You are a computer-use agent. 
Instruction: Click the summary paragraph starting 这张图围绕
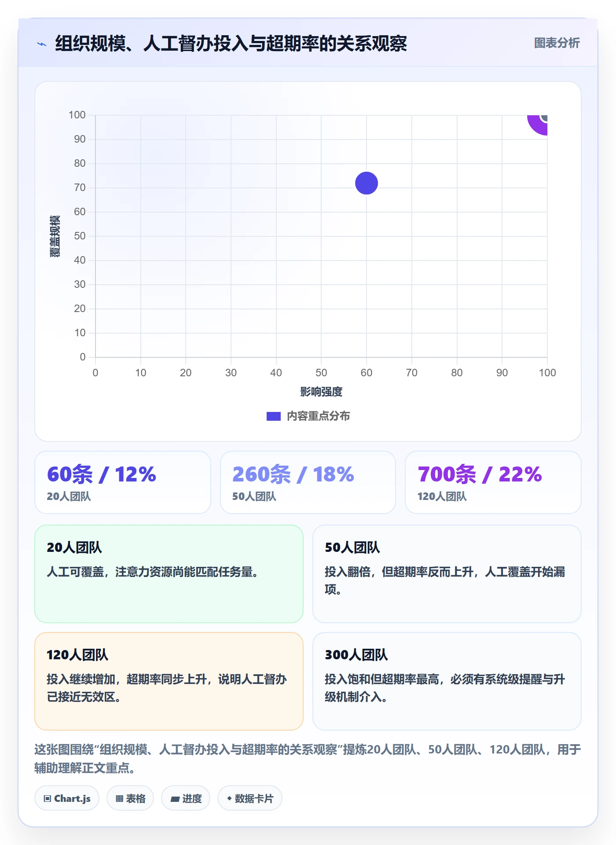pyautogui.click(x=308, y=758)
